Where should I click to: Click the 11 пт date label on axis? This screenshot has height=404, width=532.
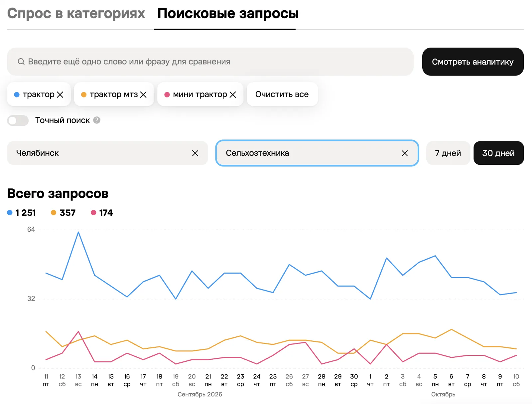coord(46,380)
